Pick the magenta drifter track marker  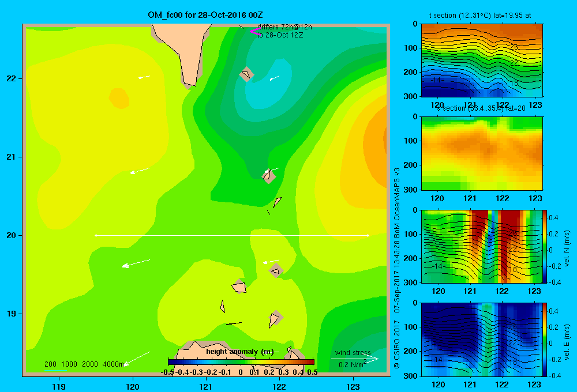[255, 31]
